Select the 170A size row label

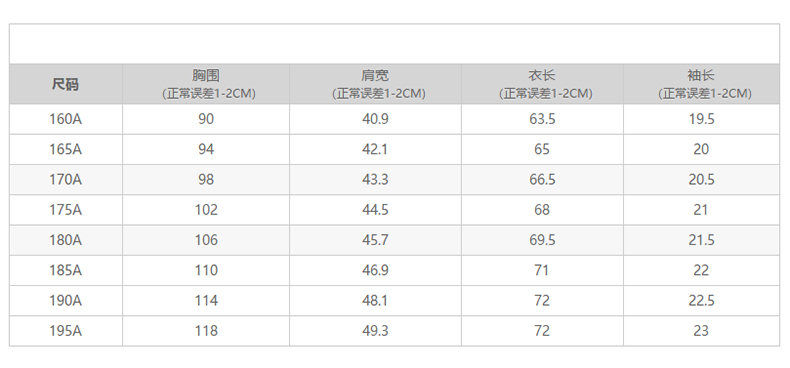click(x=65, y=180)
